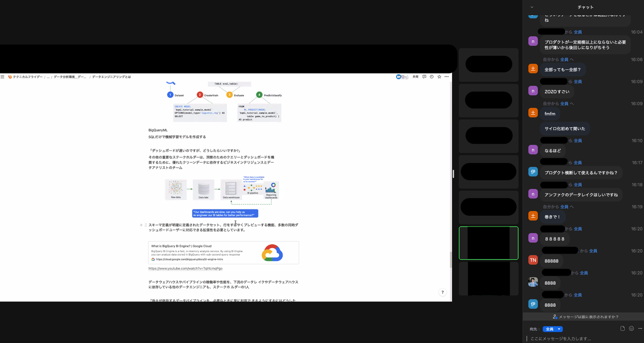Open the Notion comments icon
Image resolution: width=644 pixels, height=343 pixels.
[424, 77]
